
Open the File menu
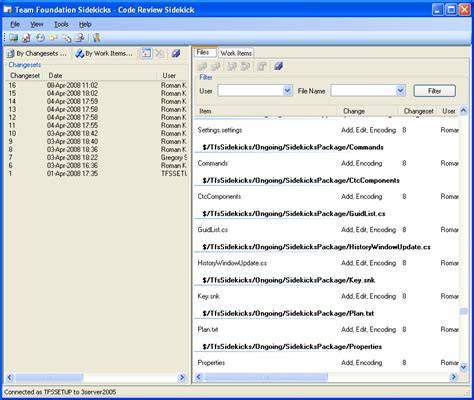pos(15,24)
